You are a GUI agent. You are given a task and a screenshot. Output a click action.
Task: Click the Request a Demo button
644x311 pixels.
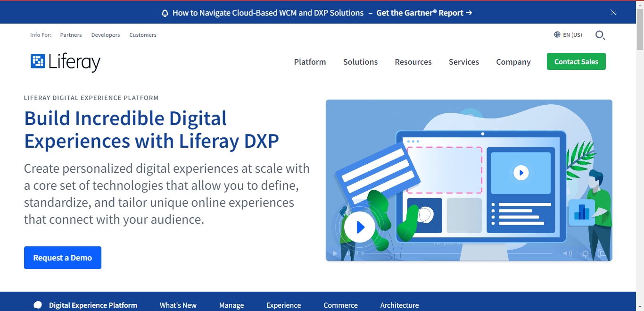pos(62,257)
